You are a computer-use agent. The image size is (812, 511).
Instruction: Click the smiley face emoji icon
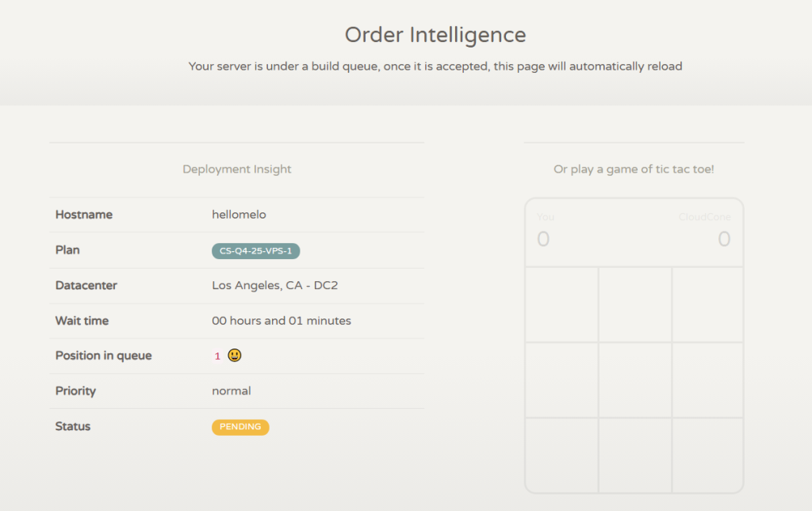[234, 356]
